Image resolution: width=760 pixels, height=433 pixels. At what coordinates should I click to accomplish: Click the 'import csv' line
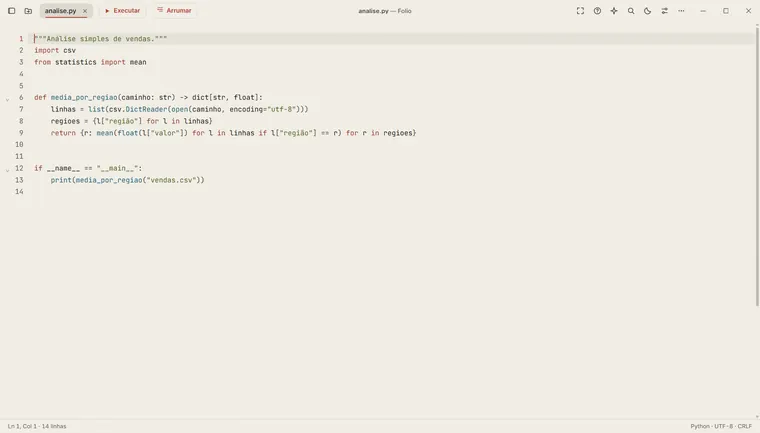click(x=55, y=50)
